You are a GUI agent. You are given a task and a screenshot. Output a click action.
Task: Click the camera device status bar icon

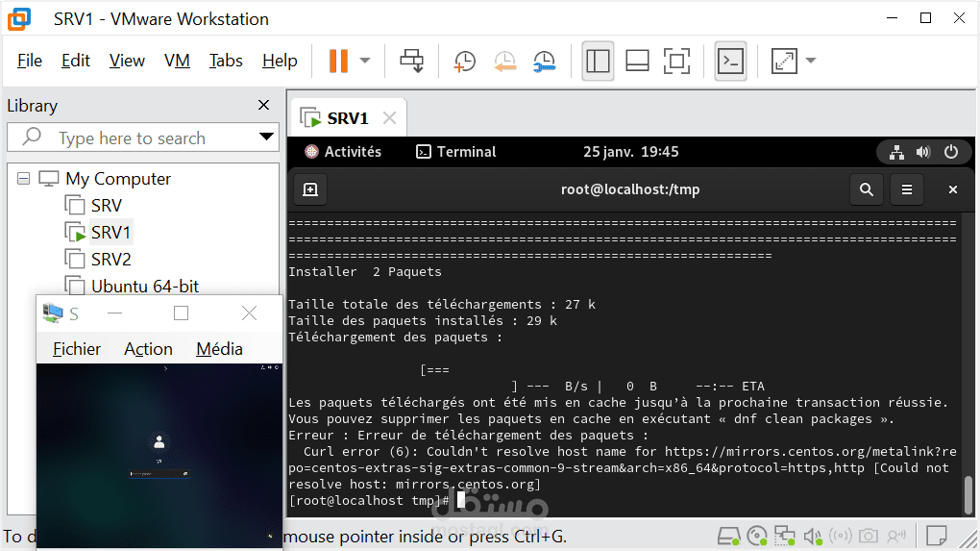(x=869, y=536)
